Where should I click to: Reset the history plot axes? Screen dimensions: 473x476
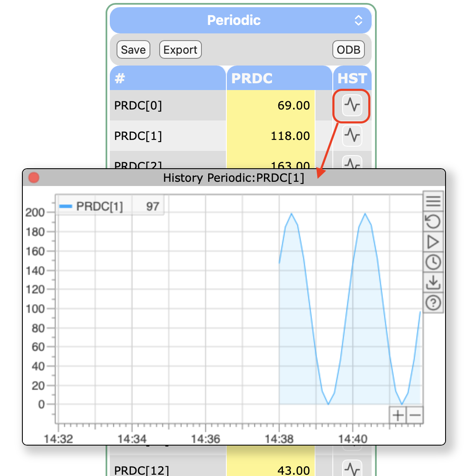pos(433,222)
